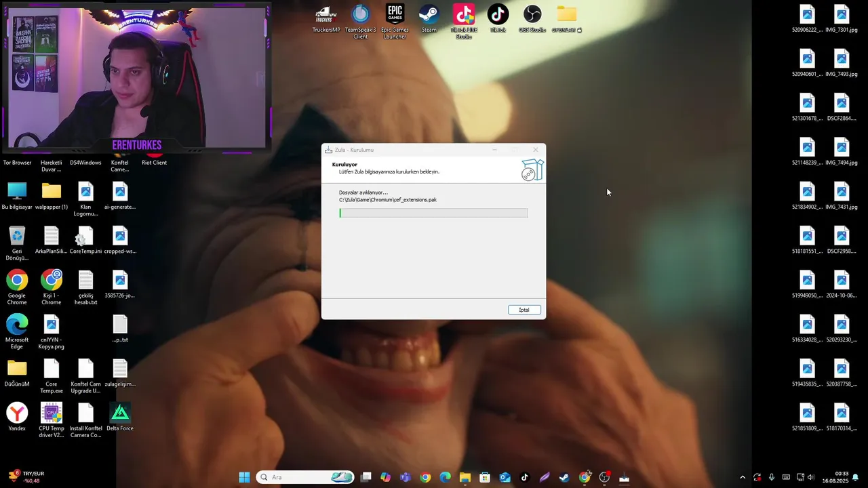This screenshot has width=868, height=488.
Task: Select the Kişi 1 - Chrome shortcut
Action: click(x=52, y=287)
